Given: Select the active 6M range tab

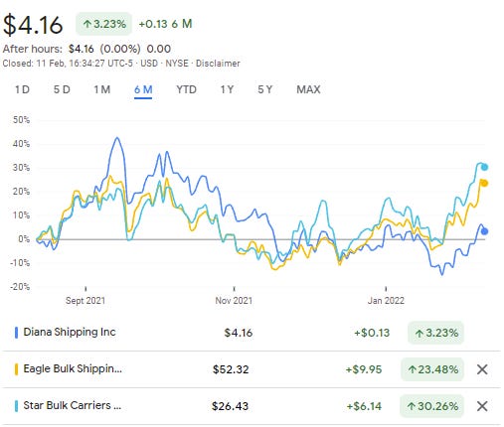Looking at the screenshot, I should [143, 89].
